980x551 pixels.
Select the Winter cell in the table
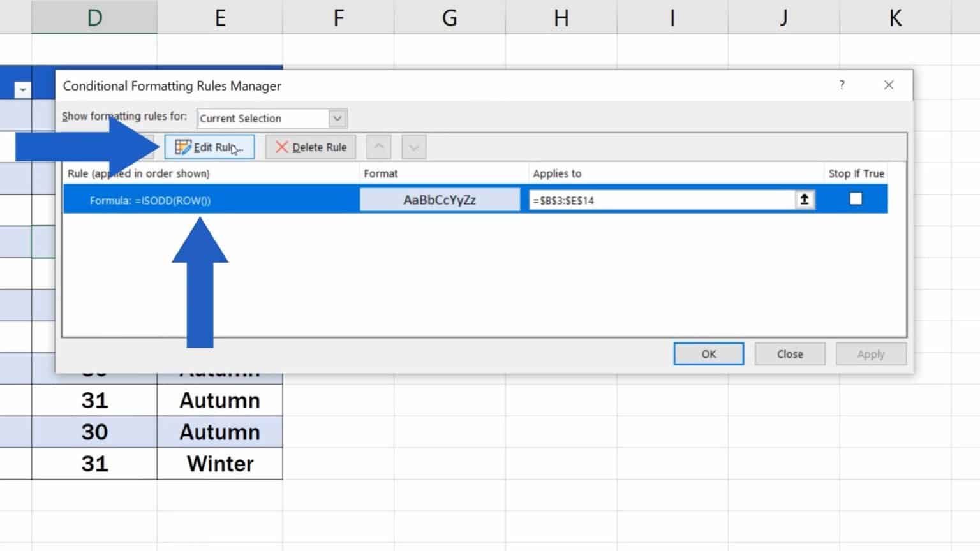[x=220, y=464]
